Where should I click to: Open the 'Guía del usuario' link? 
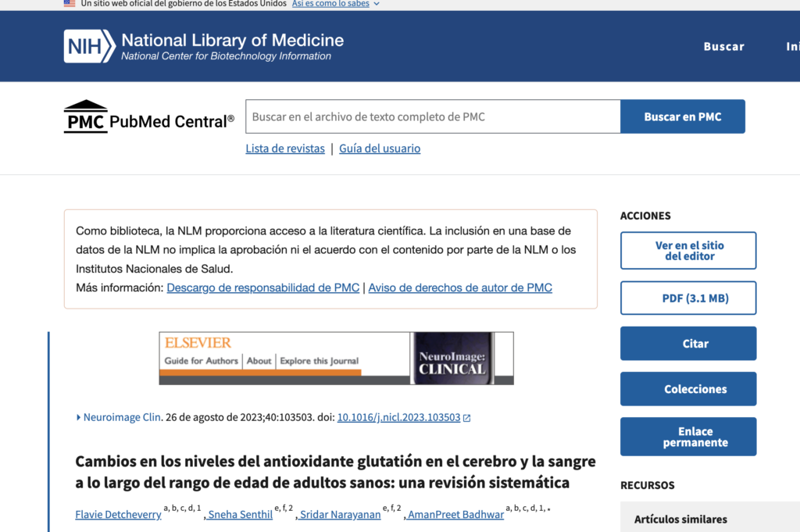click(380, 148)
